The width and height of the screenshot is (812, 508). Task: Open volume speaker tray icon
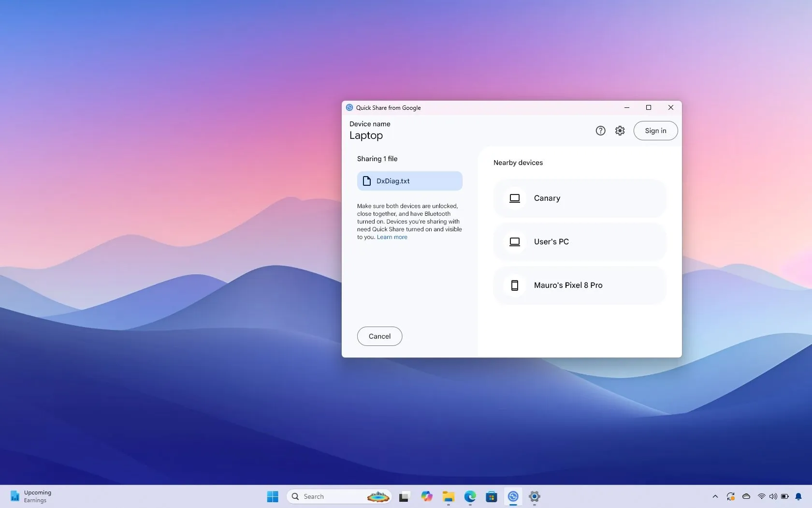[773, 496]
